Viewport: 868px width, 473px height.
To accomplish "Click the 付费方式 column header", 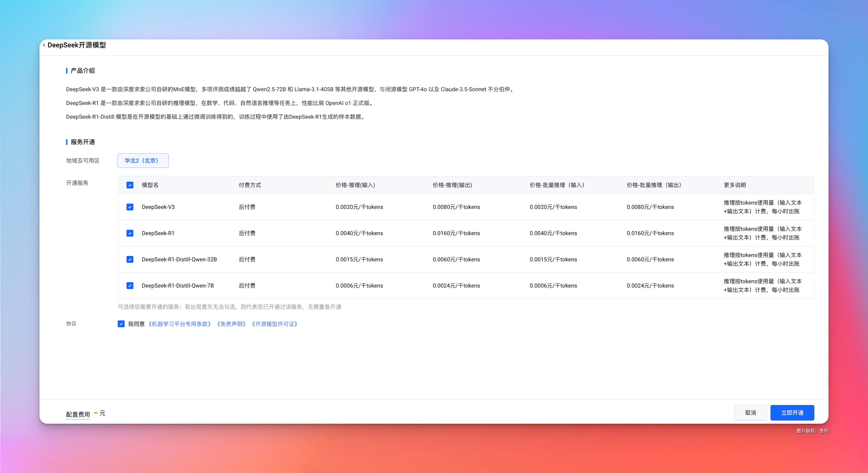I will 250,185.
